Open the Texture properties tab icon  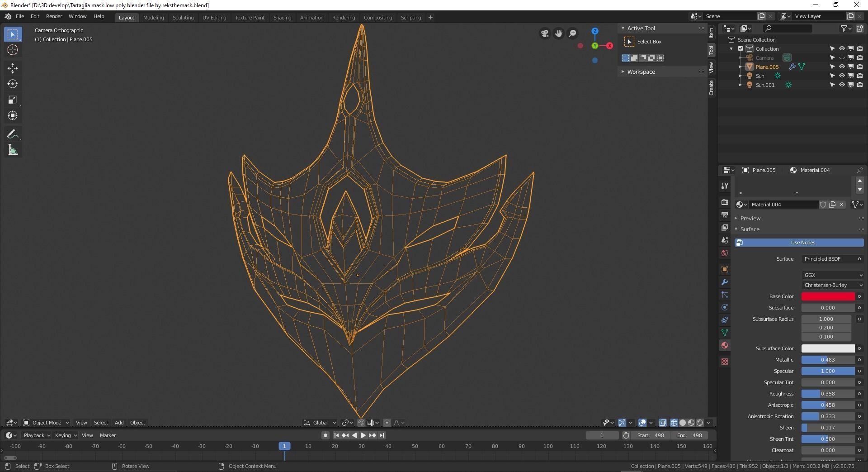725,362
